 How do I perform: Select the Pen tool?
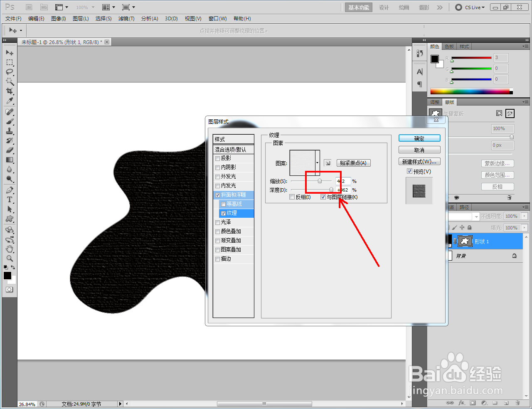(10, 190)
